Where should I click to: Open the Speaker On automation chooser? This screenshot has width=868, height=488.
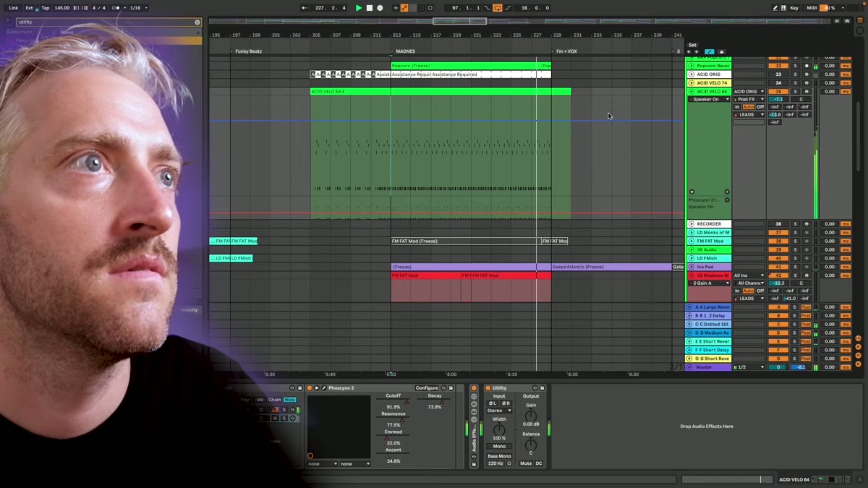(710, 99)
